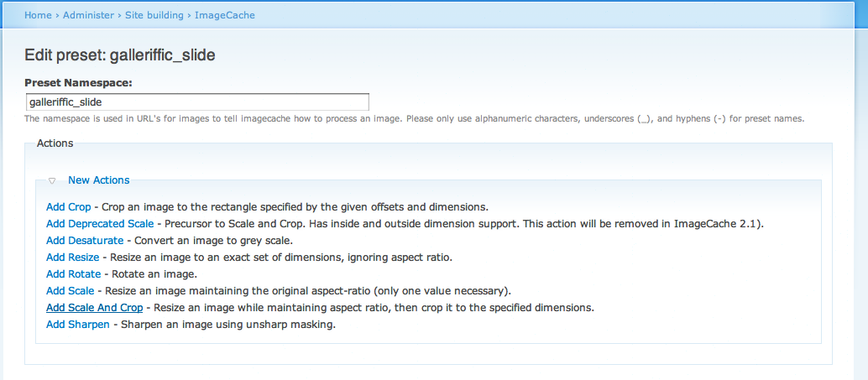The height and width of the screenshot is (380, 868).
Task: Click 'Sharpen an image using unsharp masking' text
Action: click(x=228, y=324)
